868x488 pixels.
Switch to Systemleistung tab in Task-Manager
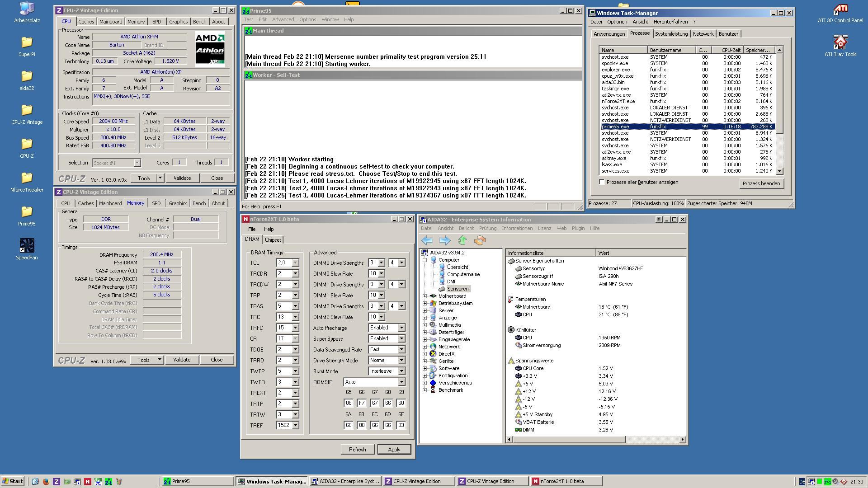click(671, 34)
